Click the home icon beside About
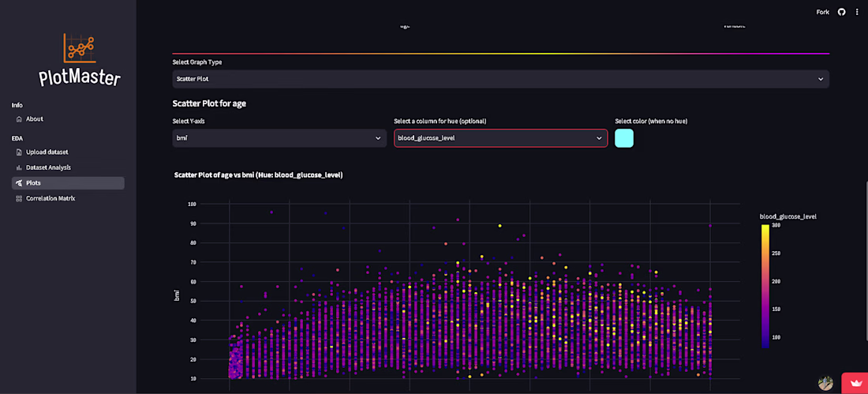 coord(20,119)
